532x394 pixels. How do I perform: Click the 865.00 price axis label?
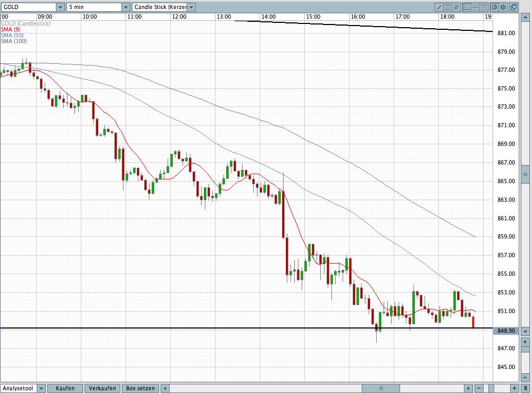coord(506,181)
